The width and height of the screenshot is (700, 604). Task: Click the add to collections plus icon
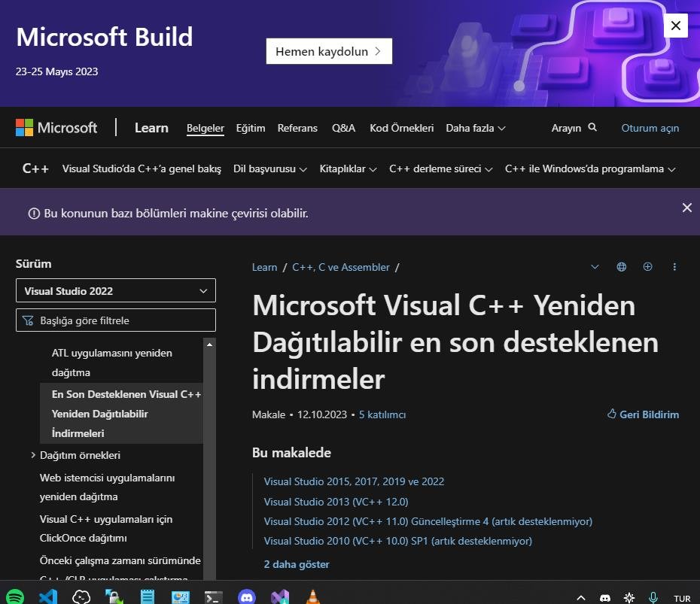pyautogui.click(x=647, y=267)
